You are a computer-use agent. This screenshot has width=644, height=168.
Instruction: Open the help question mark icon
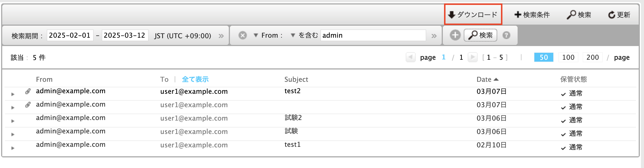(506, 35)
